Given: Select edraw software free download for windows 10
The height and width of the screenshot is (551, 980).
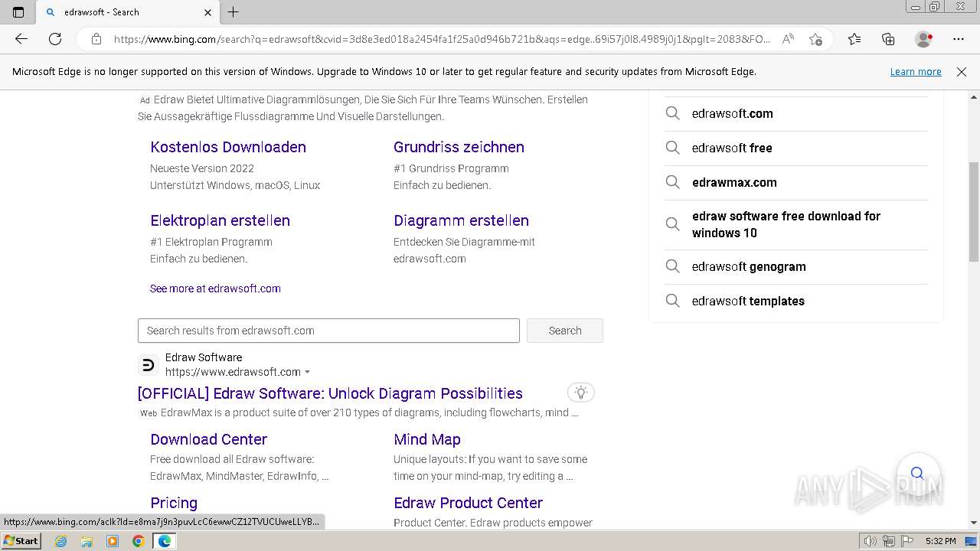Looking at the screenshot, I should click(786, 224).
